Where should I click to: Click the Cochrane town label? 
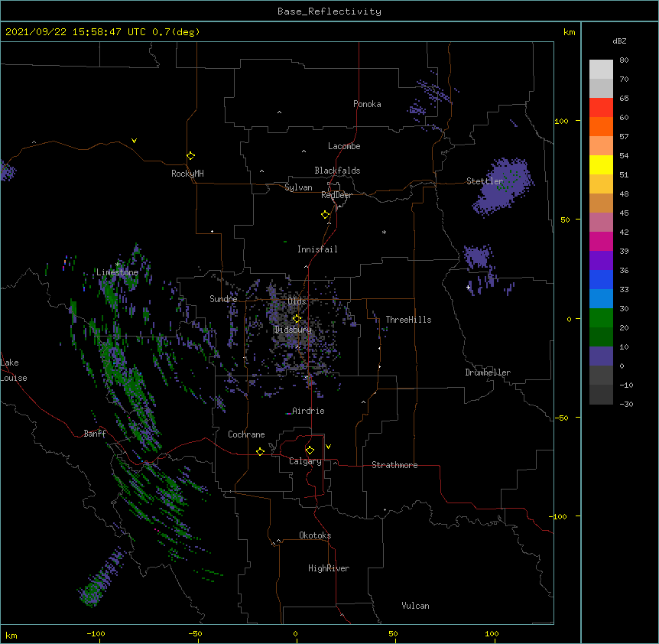click(246, 434)
